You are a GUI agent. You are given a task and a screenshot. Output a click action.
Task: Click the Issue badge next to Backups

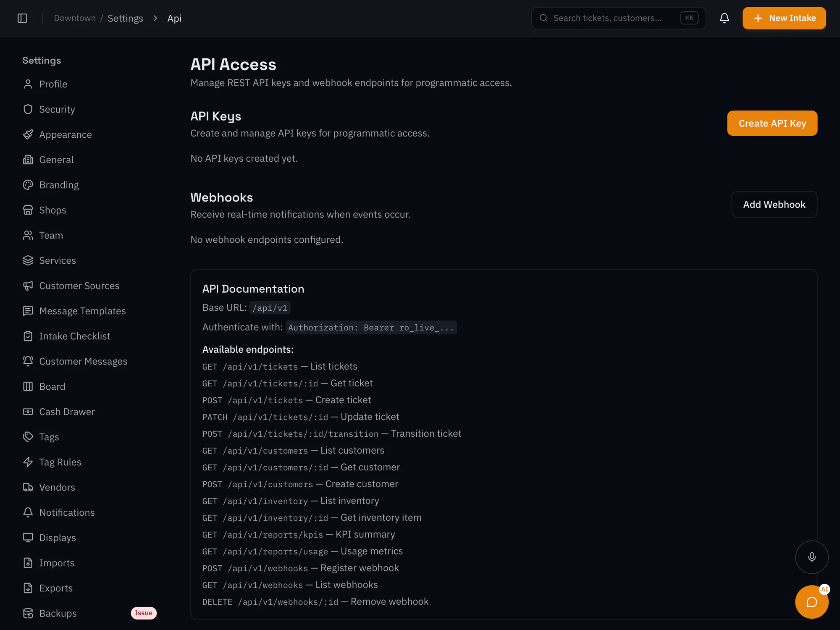[x=144, y=613]
